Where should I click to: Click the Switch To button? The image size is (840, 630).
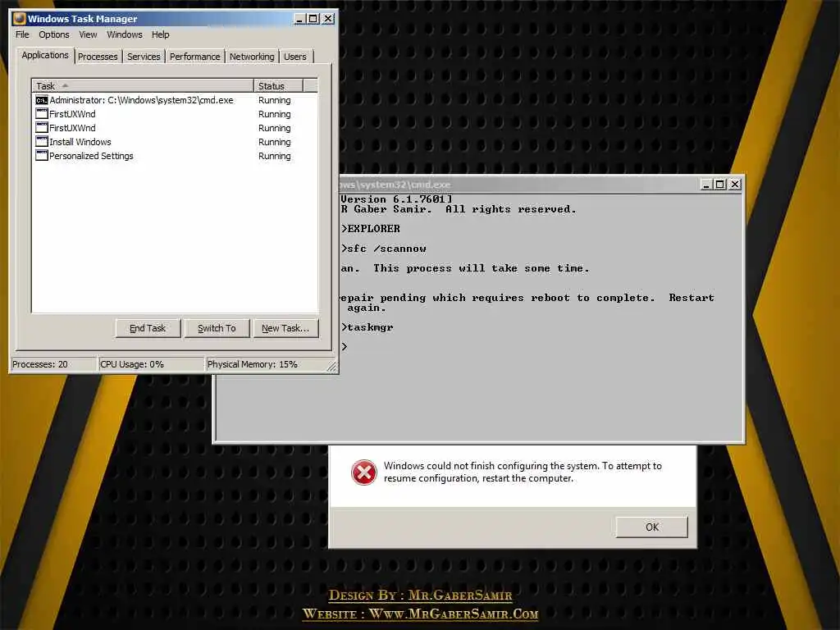217,328
